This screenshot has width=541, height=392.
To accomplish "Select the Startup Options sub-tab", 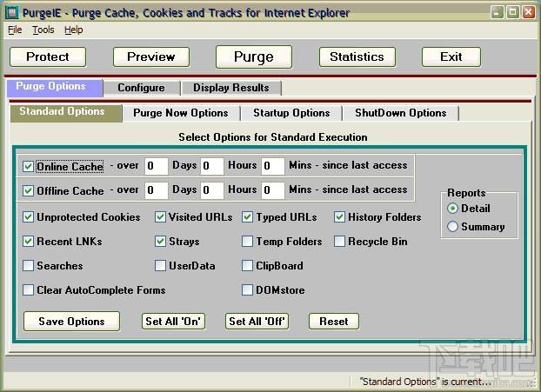I will pyautogui.click(x=291, y=113).
